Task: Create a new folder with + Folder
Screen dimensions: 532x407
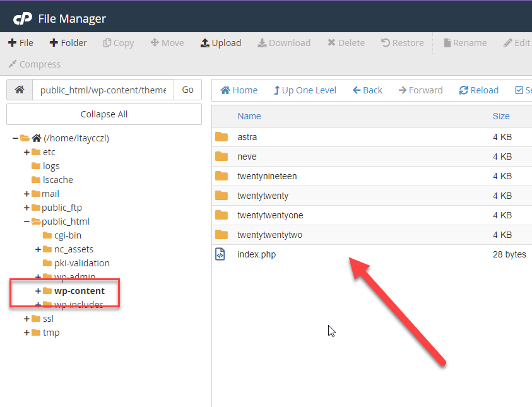Action: pos(68,43)
